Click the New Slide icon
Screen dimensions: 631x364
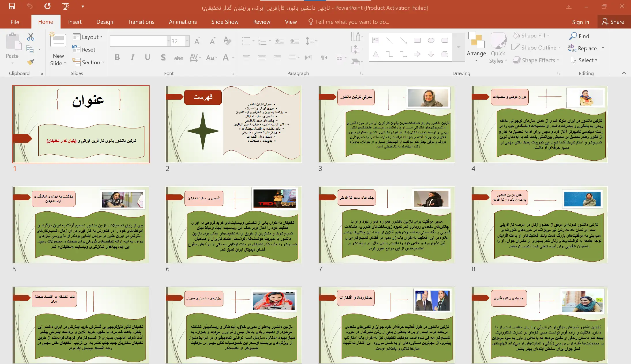tap(58, 40)
